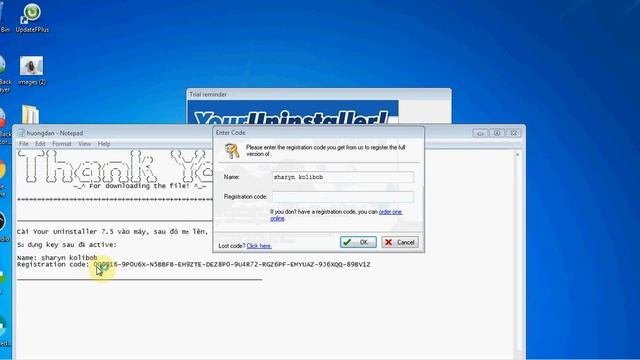Minimize the Notepad window

point(480,133)
